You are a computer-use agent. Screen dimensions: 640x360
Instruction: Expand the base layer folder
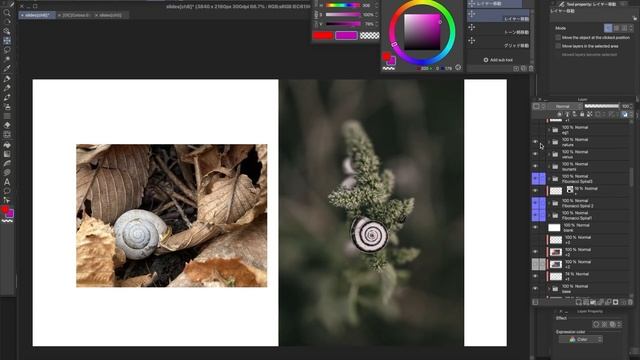pyautogui.click(x=549, y=289)
